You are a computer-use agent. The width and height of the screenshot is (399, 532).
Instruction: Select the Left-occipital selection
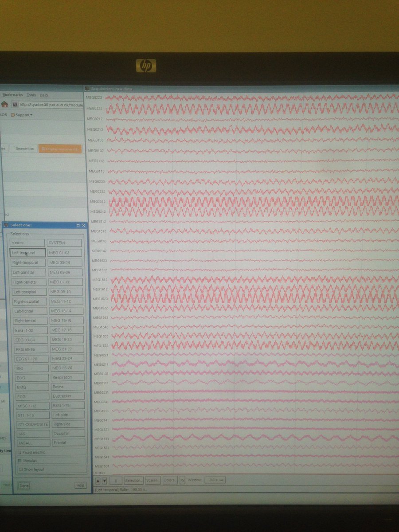(x=29, y=292)
